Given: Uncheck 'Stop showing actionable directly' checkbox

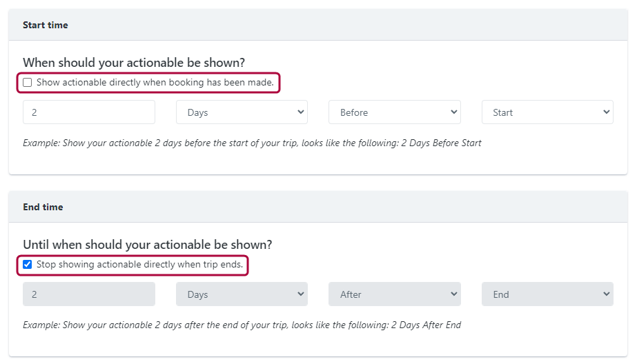Looking at the screenshot, I should tap(28, 265).
